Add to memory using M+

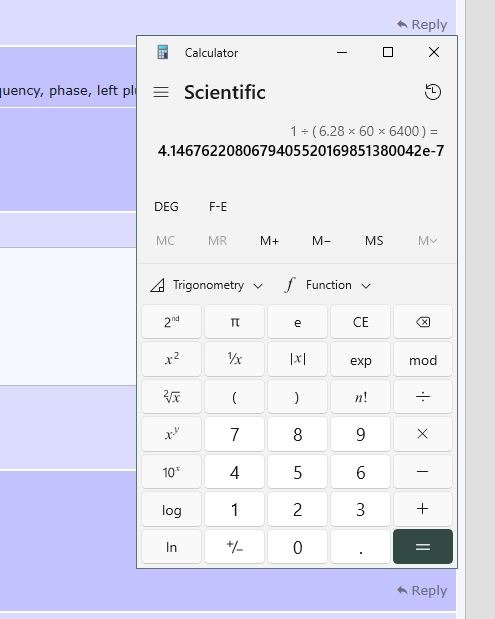[x=269, y=240]
